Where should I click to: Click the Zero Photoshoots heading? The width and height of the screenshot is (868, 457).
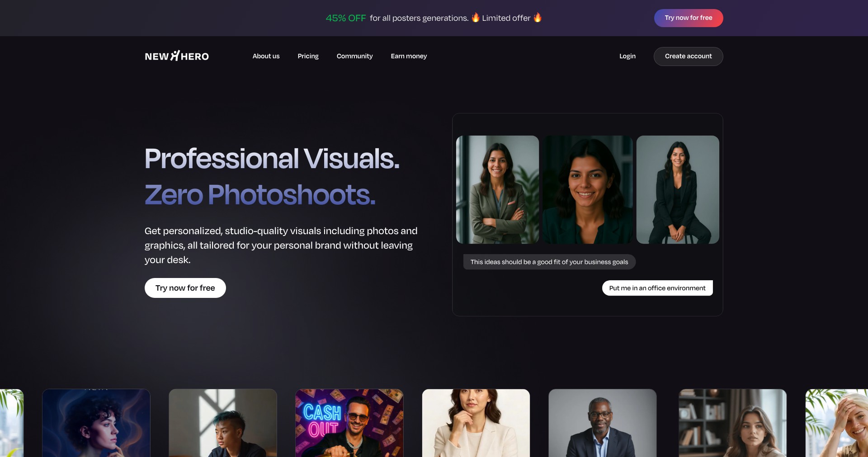[260, 195]
